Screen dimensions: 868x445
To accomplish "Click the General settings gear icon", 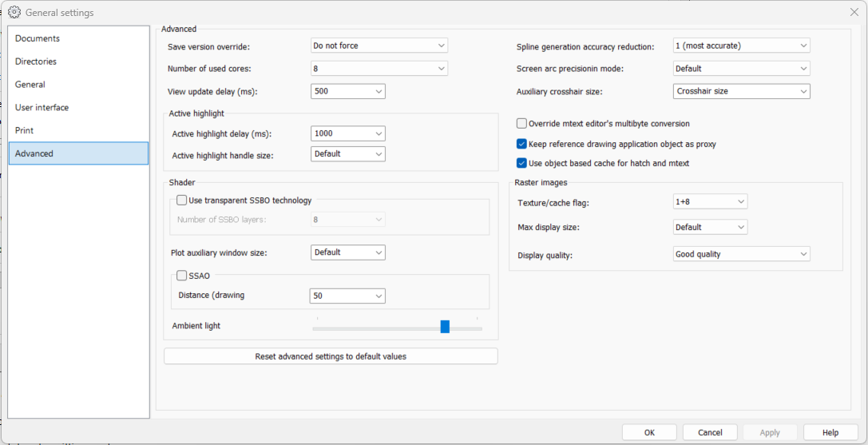I will pyautogui.click(x=14, y=12).
